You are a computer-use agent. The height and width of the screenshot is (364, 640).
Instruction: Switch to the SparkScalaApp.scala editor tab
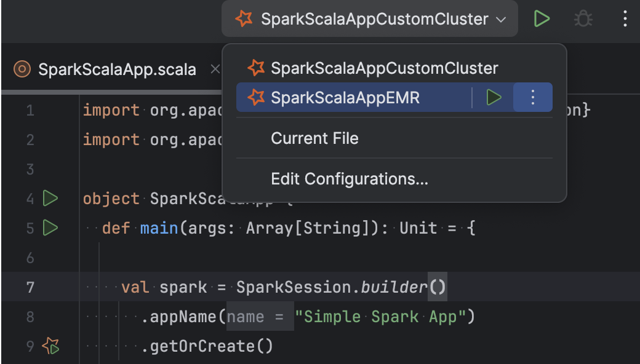[x=114, y=69]
